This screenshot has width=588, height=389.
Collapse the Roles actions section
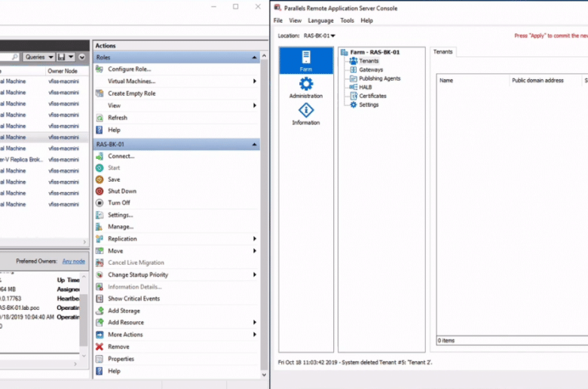pyautogui.click(x=254, y=57)
